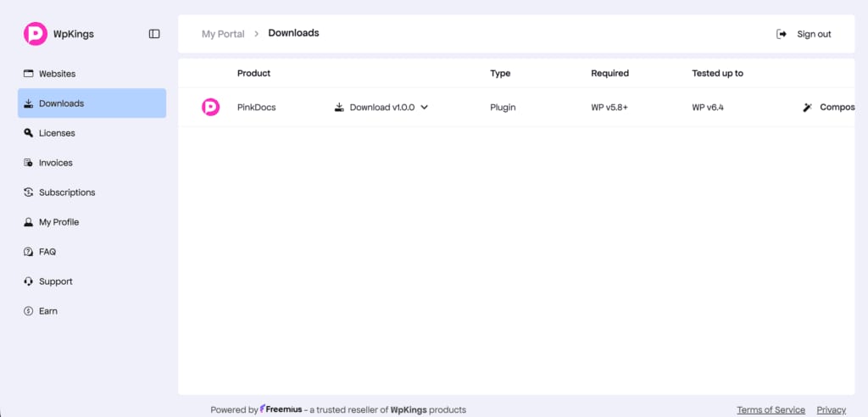Go back to My Portal breadcrumb
The image size is (868, 417).
223,34
